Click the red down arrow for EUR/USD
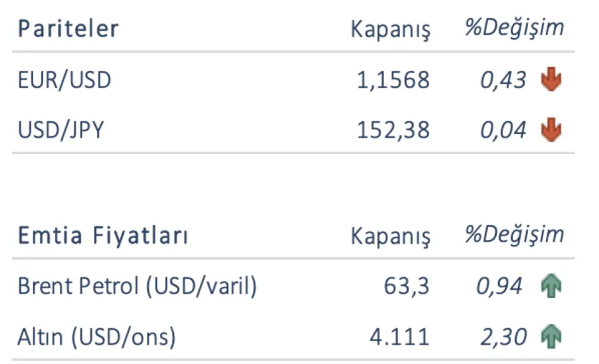Viewport: 599px width, 364px height. pos(552,80)
